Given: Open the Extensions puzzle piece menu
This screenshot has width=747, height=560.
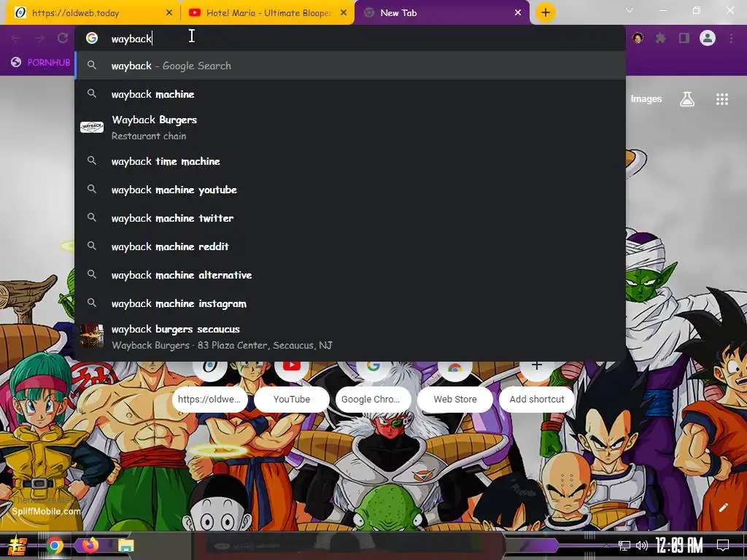Looking at the screenshot, I should (x=661, y=38).
